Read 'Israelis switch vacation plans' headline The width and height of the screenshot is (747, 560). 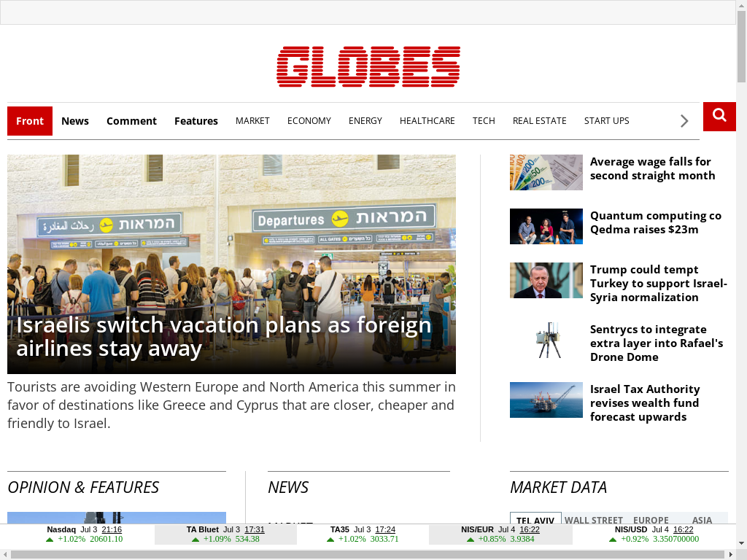[x=223, y=337]
